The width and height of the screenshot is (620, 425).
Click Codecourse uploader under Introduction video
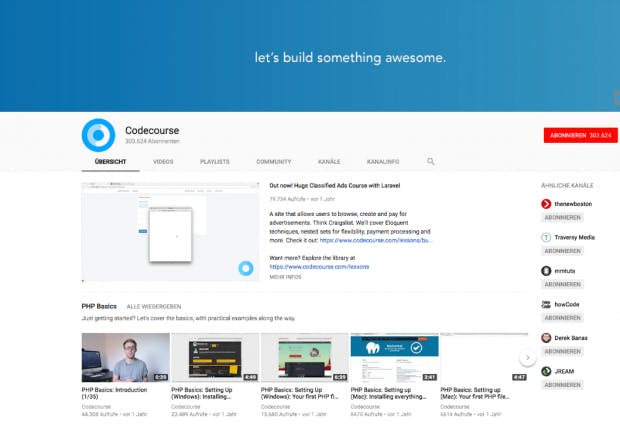point(96,406)
